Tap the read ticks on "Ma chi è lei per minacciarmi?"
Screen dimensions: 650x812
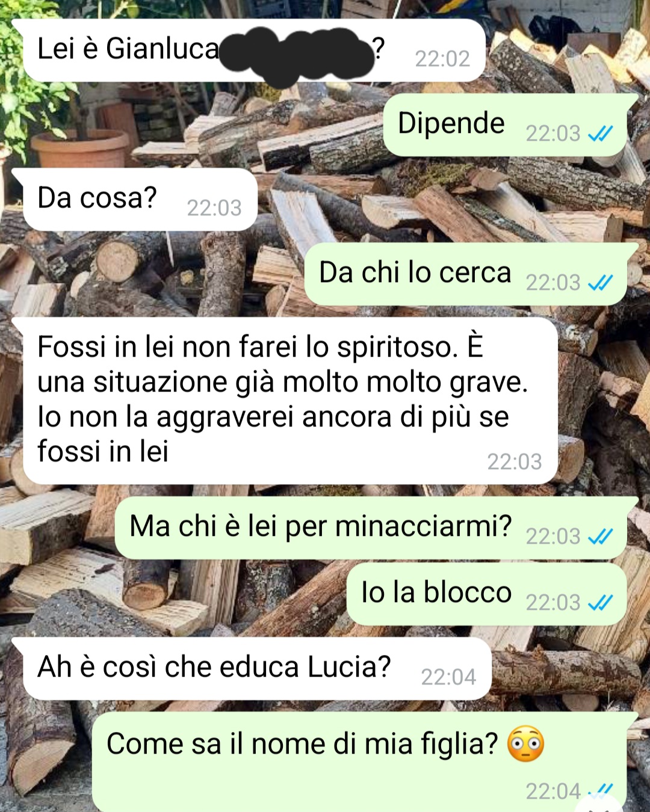pos(600,536)
